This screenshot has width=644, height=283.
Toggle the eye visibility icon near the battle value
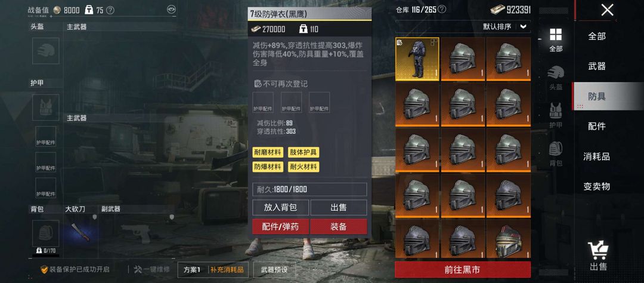tap(171, 10)
